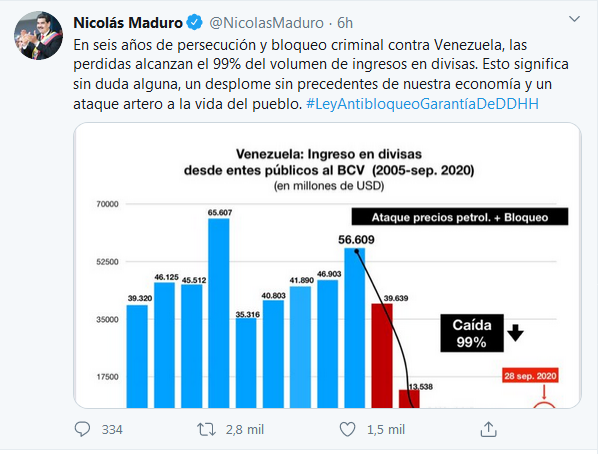Click the 1,5 mil likes count
This screenshot has height=454, width=600.
(386, 430)
